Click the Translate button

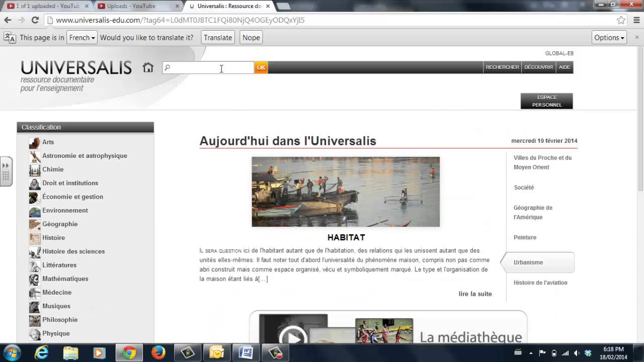click(218, 38)
